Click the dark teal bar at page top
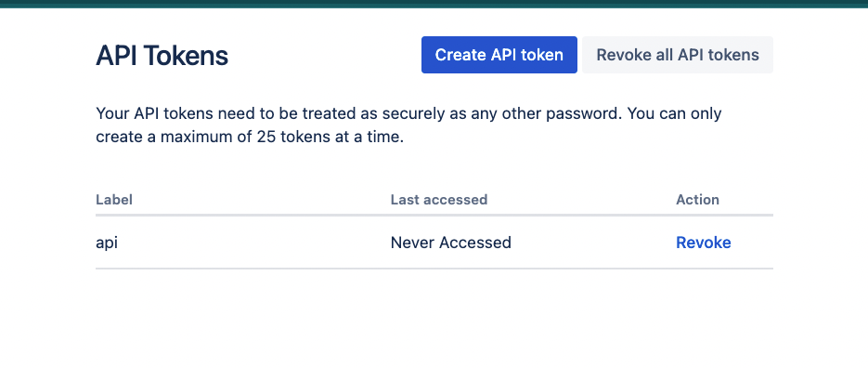The height and width of the screenshot is (368, 868). pyautogui.click(x=434, y=4)
